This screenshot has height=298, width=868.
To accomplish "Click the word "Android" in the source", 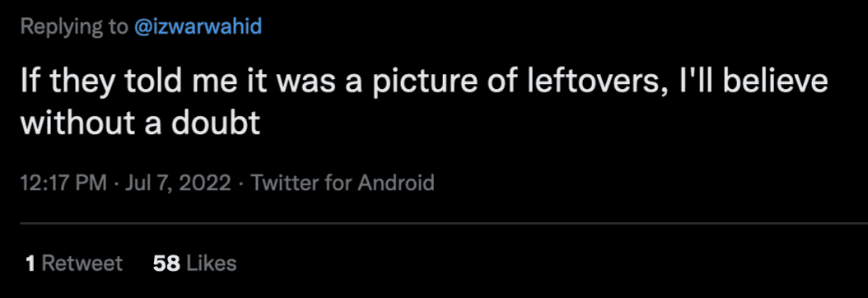I will click(x=396, y=182).
